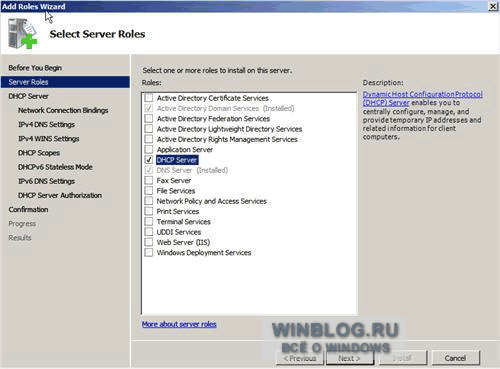Select the Print Services role label
Image resolution: width=500 pixels, height=369 pixels.
178,211
